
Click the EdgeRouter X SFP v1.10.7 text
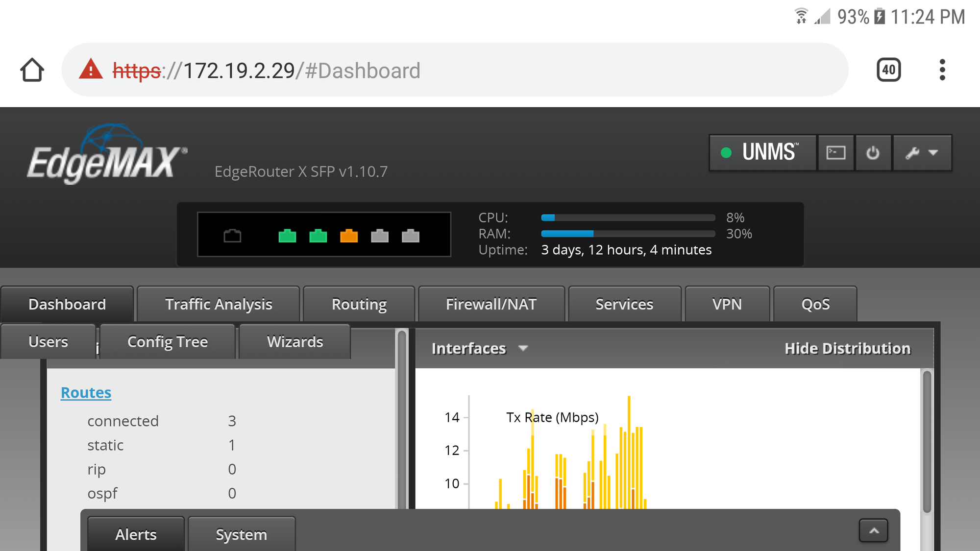[x=301, y=171]
